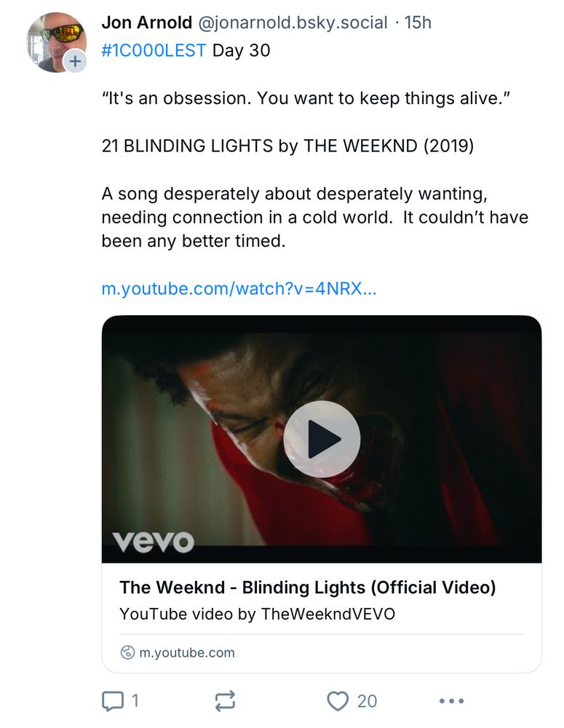564x728 pixels.
Task: Click the m.youtube.com domain text in card
Action: [x=187, y=652]
